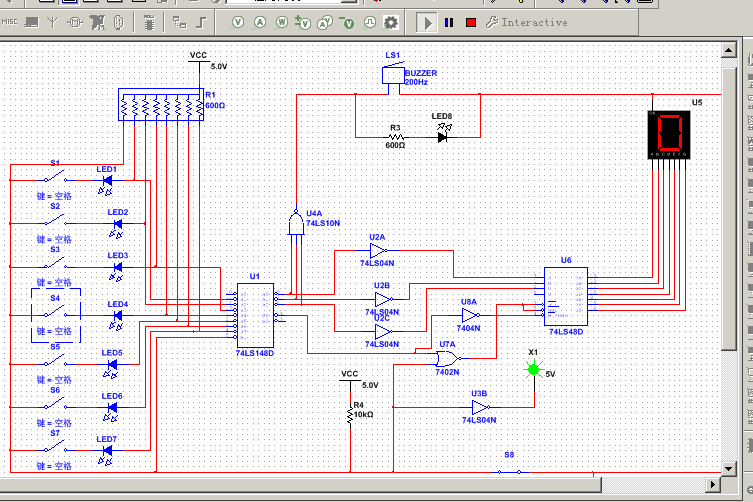Select resistor R4 10kΩ

click(x=350, y=414)
